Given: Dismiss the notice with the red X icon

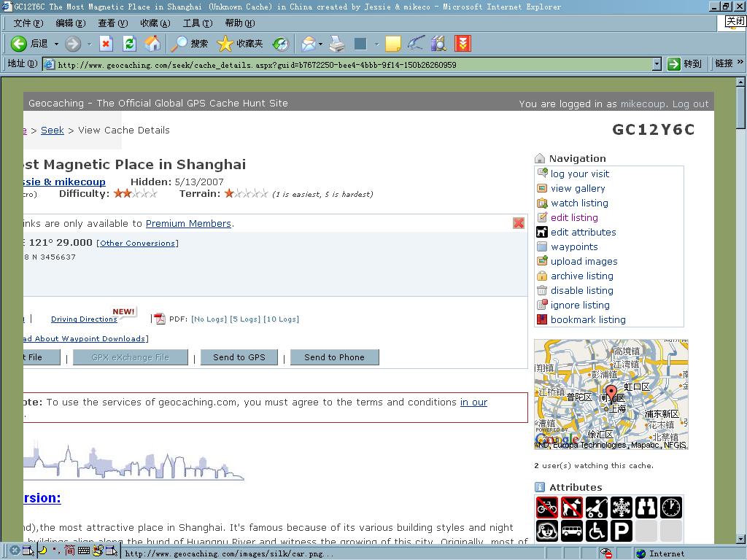Looking at the screenshot, I should [519, 223].
